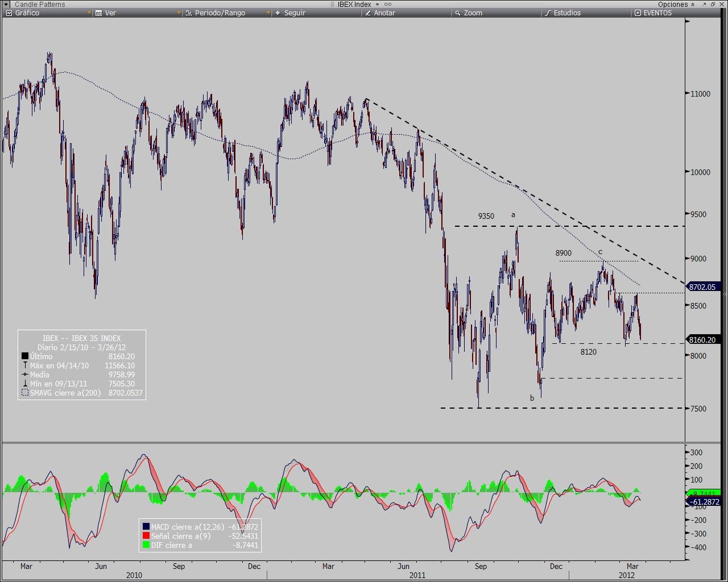The image size is (728, 582).
Task: Expand the Gráfico dropdown arrow
Action: coord(89,13)
